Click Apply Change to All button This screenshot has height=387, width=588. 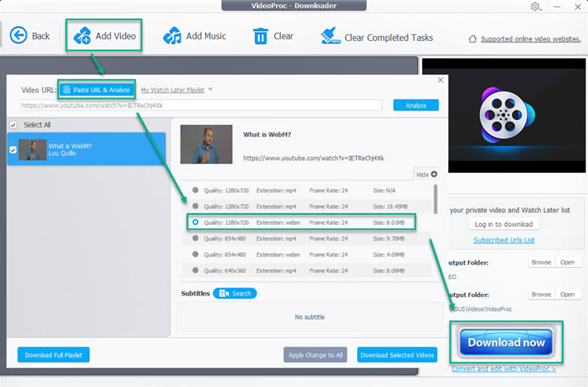tap(315, 354)
